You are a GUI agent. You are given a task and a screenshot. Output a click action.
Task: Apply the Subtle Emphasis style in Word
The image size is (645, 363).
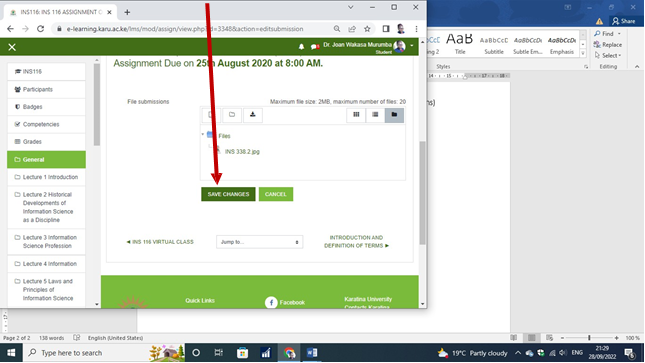(x=528, y=44)
